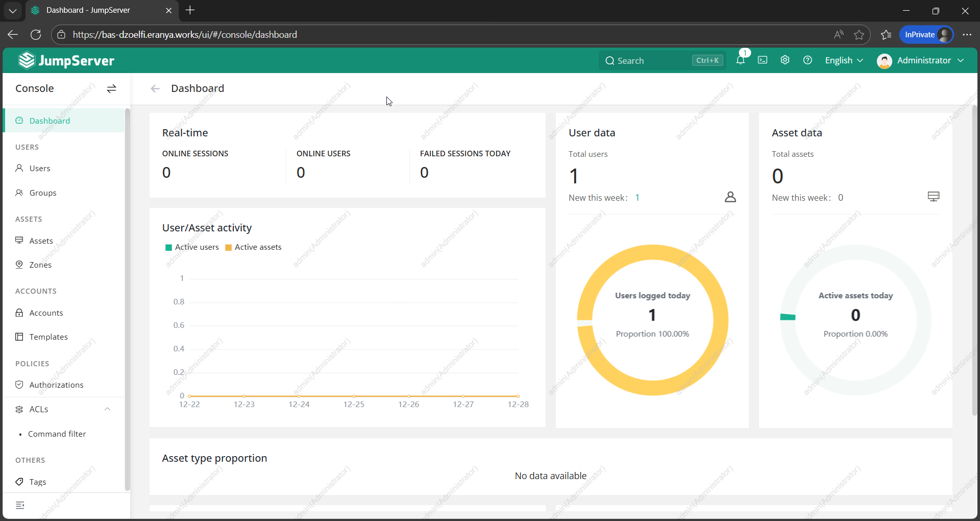Screen dimensions: 980x521
Task: Add this page to browser favorites
Action: (859, 35)
